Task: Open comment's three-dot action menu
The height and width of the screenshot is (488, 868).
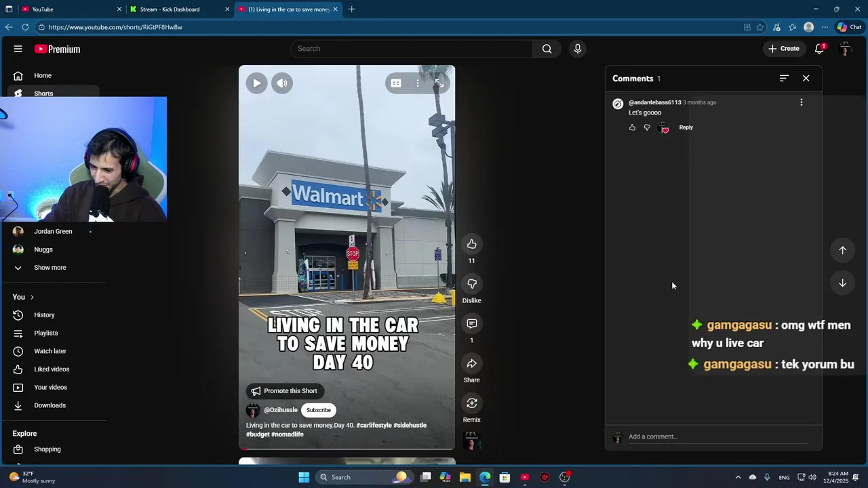Action: (x=802, y=102)
